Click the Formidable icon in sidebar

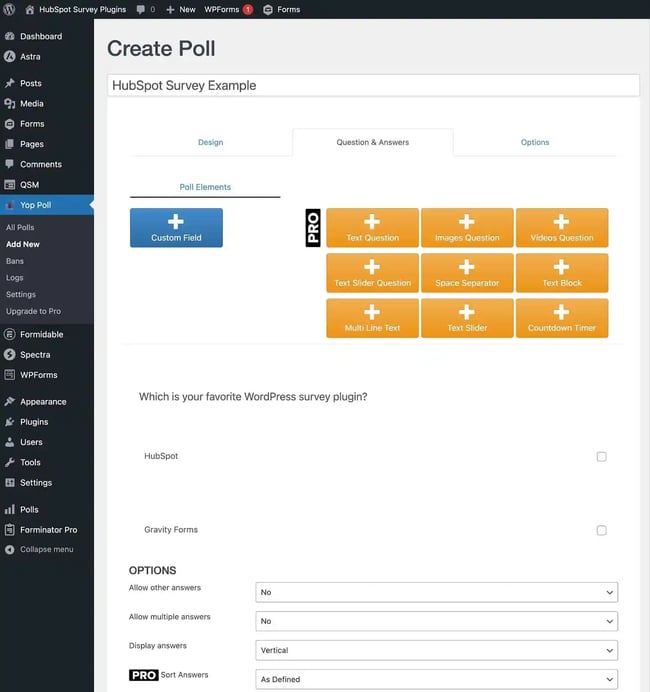tap(10, 334)
